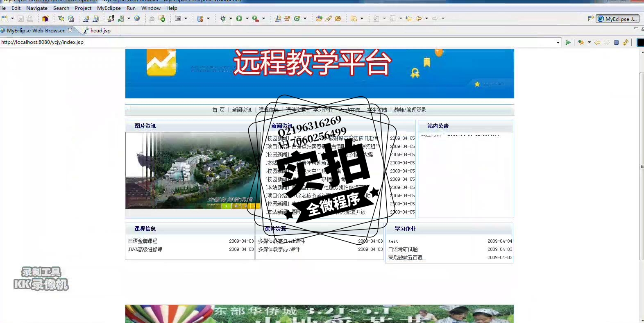Click the browser bookmark star icon
644x323 pixels.
[581, 42]
